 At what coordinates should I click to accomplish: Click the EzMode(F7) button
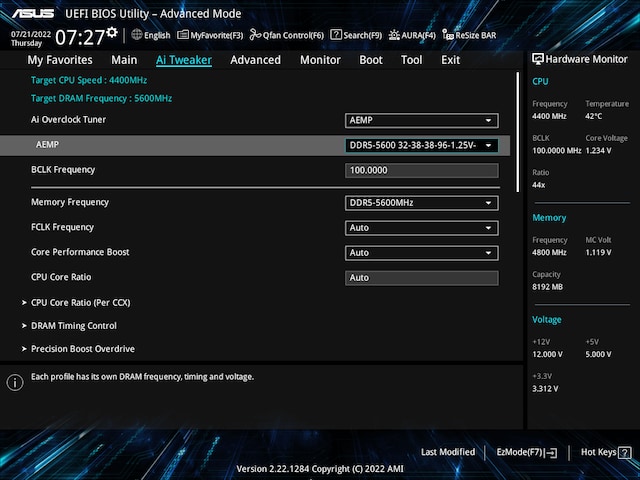coord(527,452)
